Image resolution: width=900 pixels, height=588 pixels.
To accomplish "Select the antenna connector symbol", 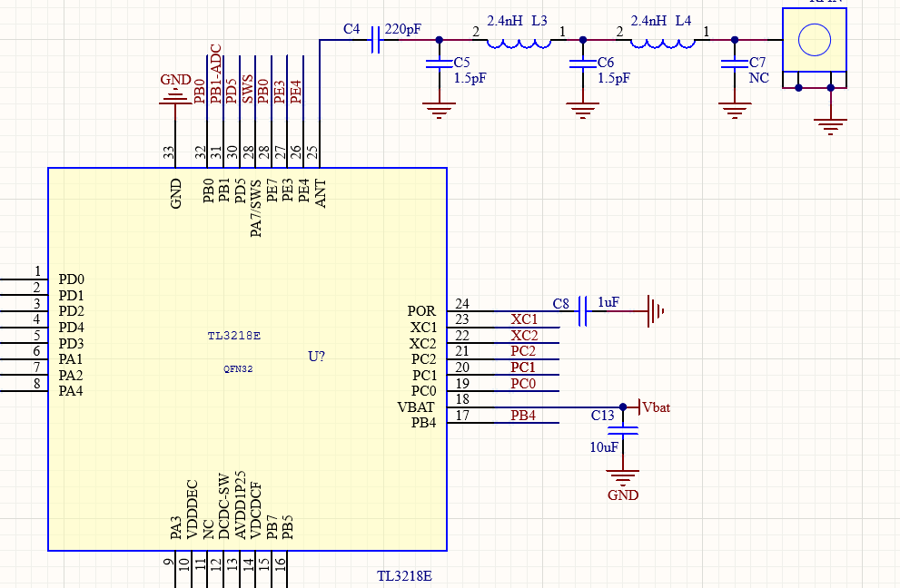I will click(814, 42).
